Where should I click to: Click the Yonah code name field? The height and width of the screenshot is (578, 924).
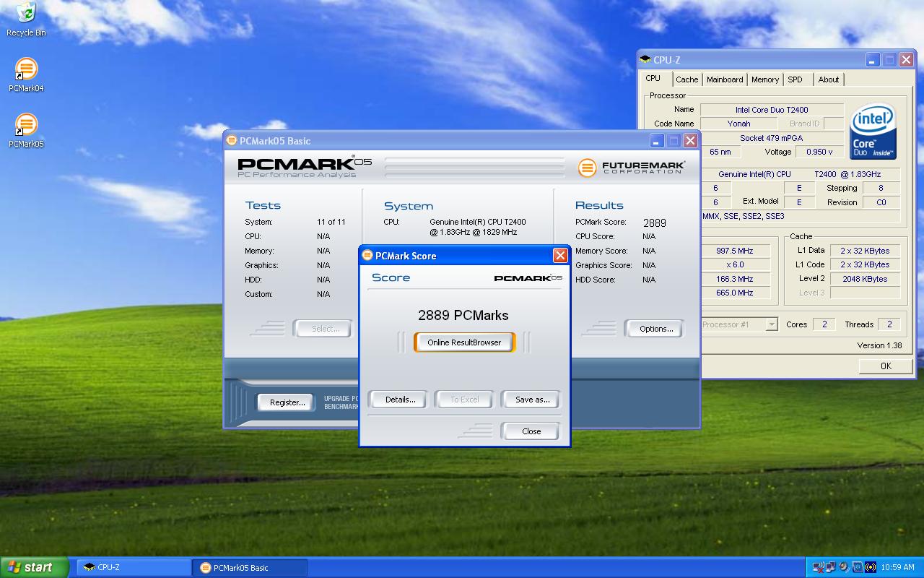click(x=738, y=124)
